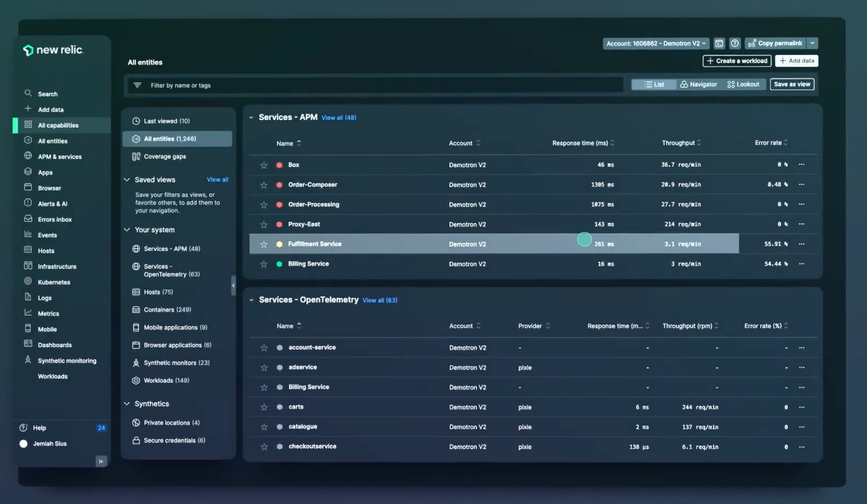Favorite the Billing Service APM row star

pos(264,264)
